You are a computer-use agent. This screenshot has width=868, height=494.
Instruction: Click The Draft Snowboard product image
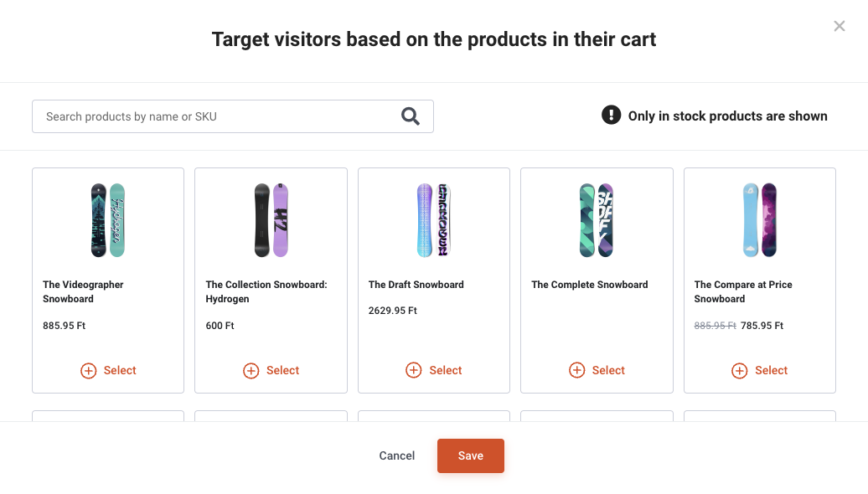434,220
